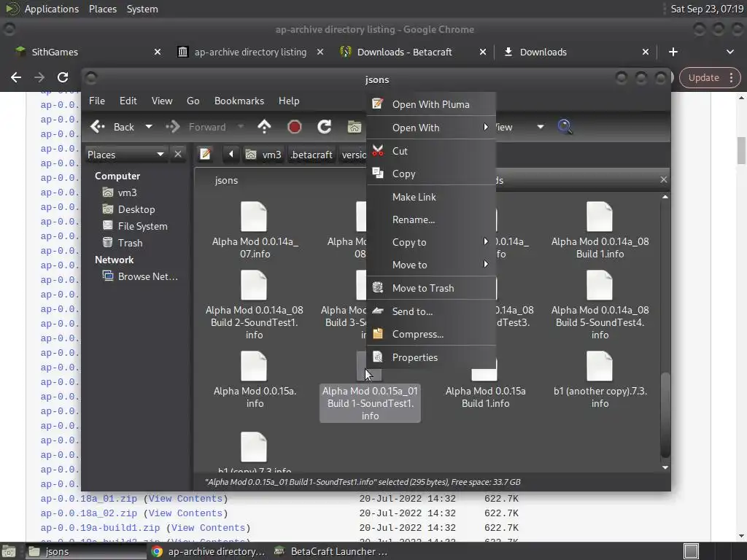Image resolution: width=747 pixels, height=560 pixels.
Task: Go up to parent folder icon
Action: [x=264, y=127]
